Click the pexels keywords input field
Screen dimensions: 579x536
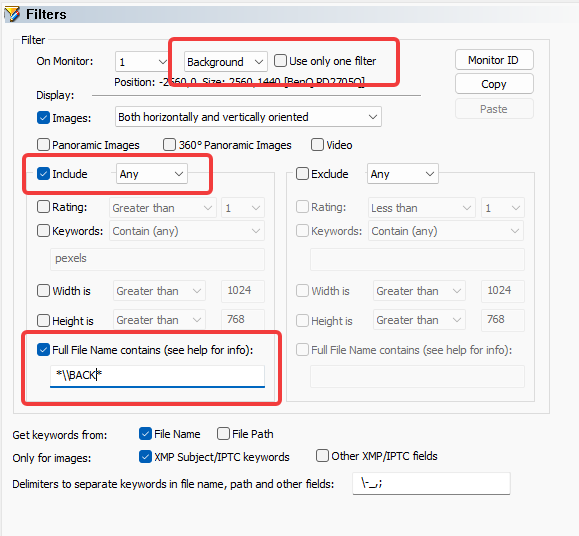click(157, 259)
